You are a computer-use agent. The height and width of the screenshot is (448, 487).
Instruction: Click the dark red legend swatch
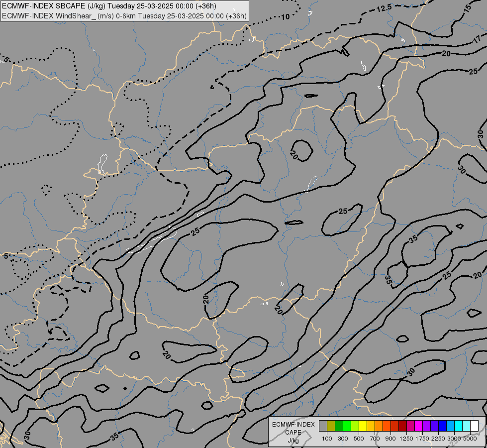pos(402,426)
